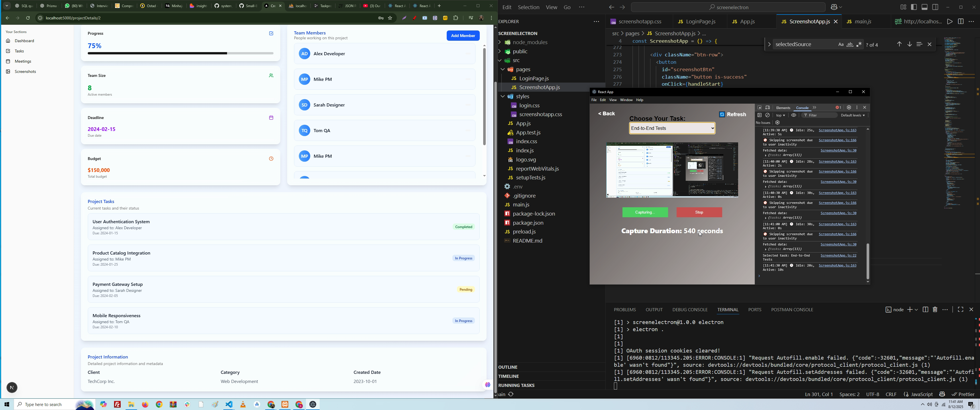This screenshot has height=410, width=980.
Task: Click the Add Member button
Action: [x=463, y=36]
